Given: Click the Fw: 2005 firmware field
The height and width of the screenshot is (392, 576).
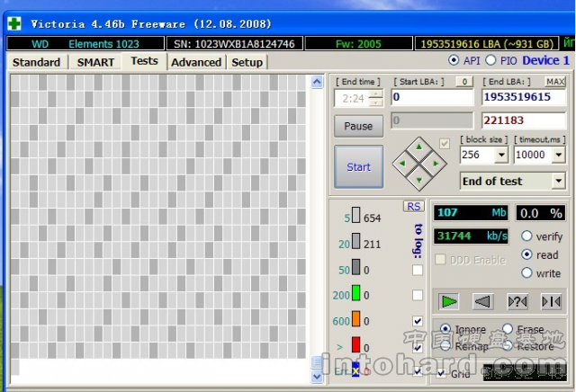Looking at the screenshot, I should tap(358, 44).
